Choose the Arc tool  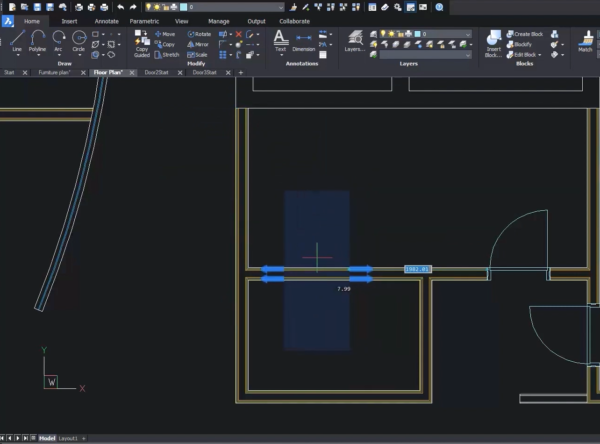59,40
